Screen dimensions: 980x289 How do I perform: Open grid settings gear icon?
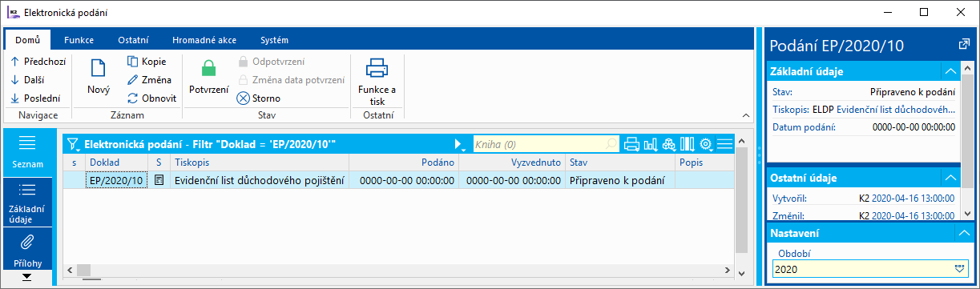pos(707,144)
